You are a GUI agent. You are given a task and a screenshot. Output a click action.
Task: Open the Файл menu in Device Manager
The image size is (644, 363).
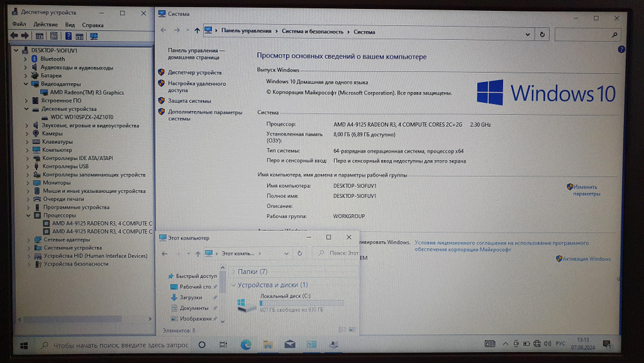(x=19, y=25)
